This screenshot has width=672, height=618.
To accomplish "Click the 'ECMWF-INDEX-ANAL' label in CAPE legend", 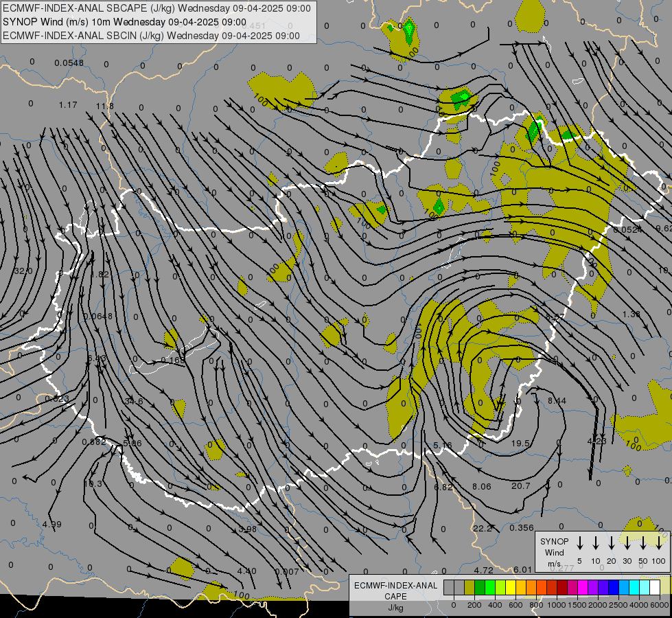I will [x=395, y=586].
